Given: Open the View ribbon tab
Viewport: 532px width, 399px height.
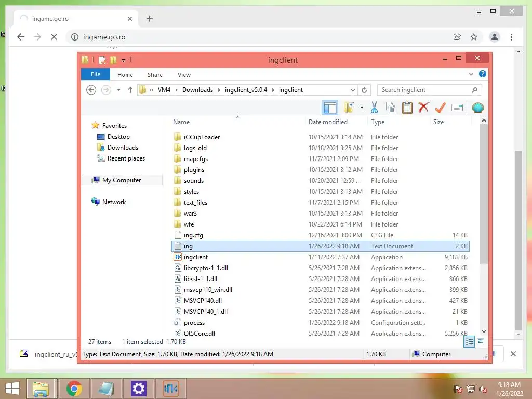Looking at the screenshot, I should coord(184,75).
